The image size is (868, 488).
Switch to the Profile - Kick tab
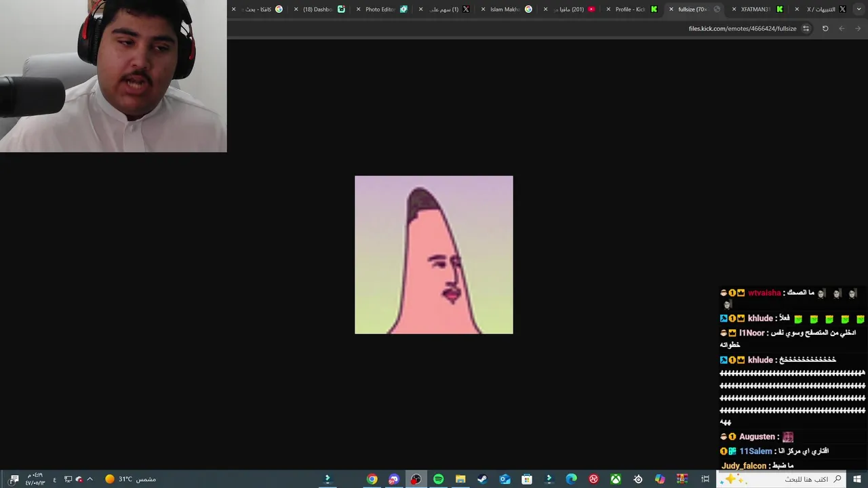[631, 9]
